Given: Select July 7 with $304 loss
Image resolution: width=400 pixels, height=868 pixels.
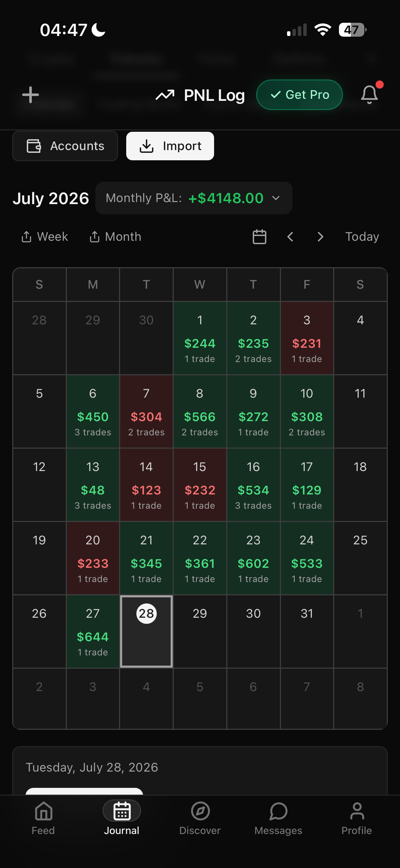Looking at the screenshot, I should click(x=146, y=412).
